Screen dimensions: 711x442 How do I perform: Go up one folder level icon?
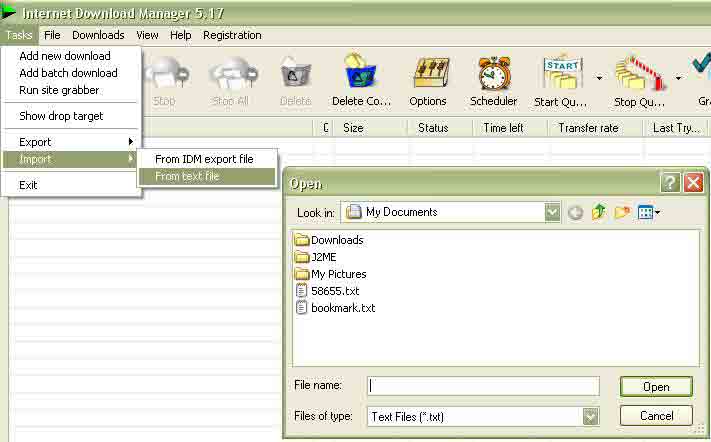tap(599, 212)
